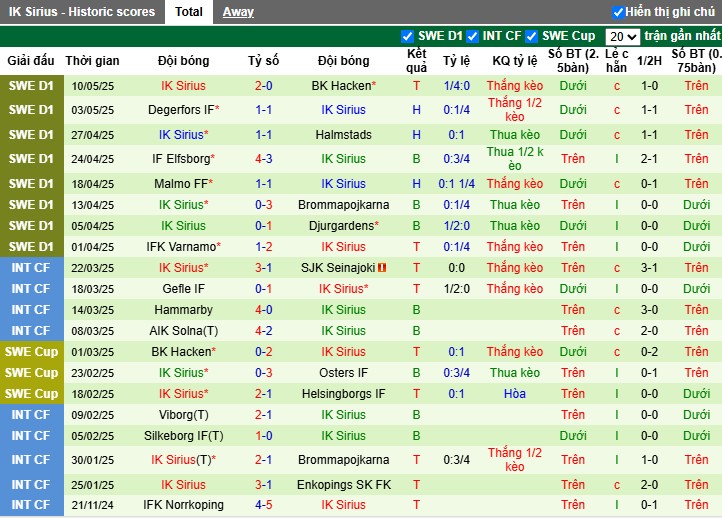The image size is (722, 518).
Task: Open Gefle IF team link
Action: (183, 289)
